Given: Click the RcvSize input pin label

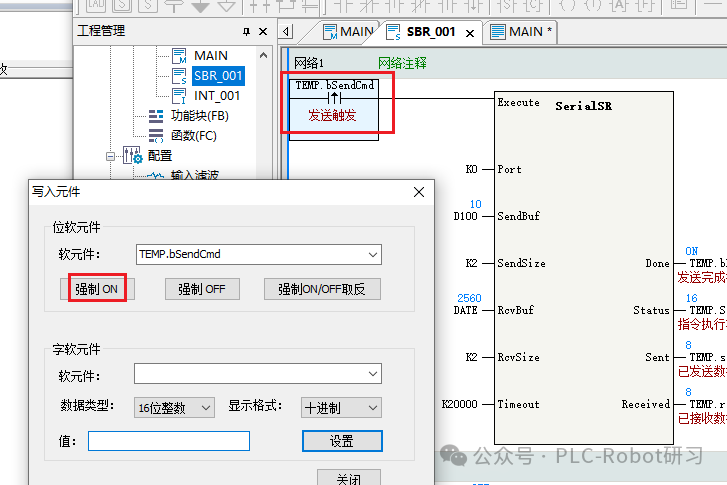Looking at the screenshot, I should click(x=518, y=357).
